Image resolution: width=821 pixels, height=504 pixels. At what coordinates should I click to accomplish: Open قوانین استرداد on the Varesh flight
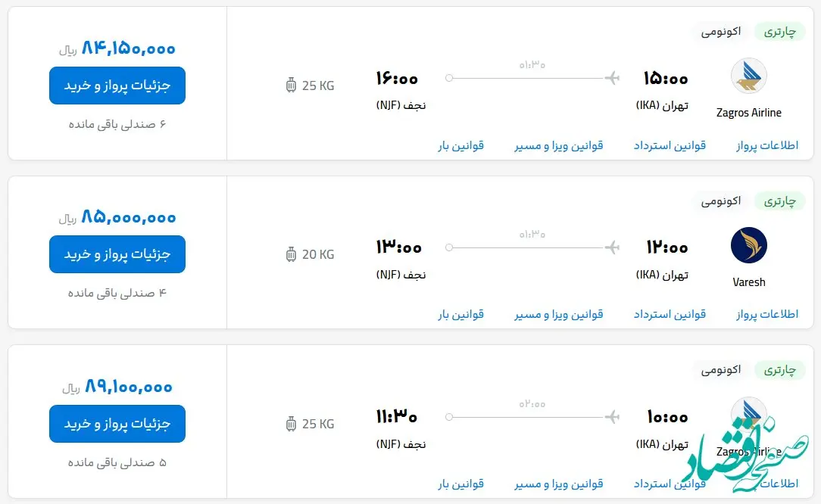coord(670,314)
